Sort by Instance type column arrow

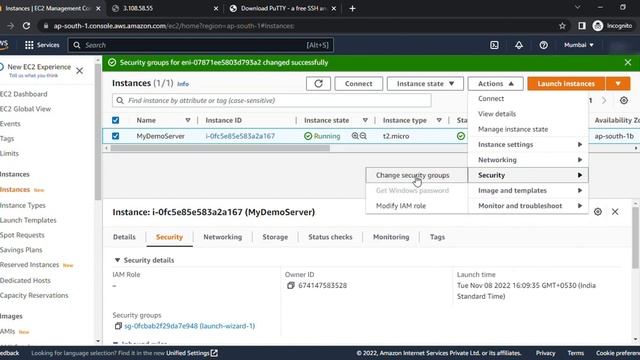pos(439,120)
